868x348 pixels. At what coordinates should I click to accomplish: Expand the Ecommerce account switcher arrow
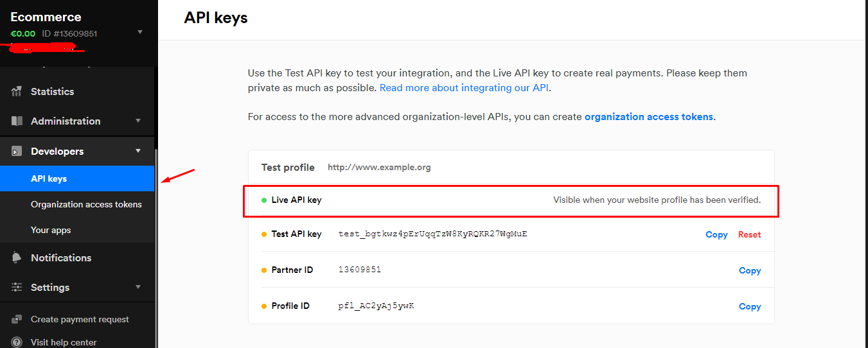140,32
